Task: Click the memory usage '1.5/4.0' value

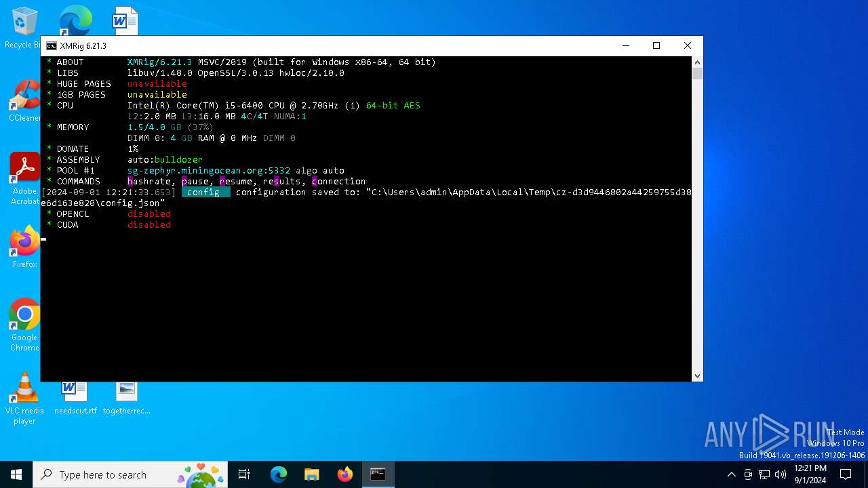Action: [146, 127]
